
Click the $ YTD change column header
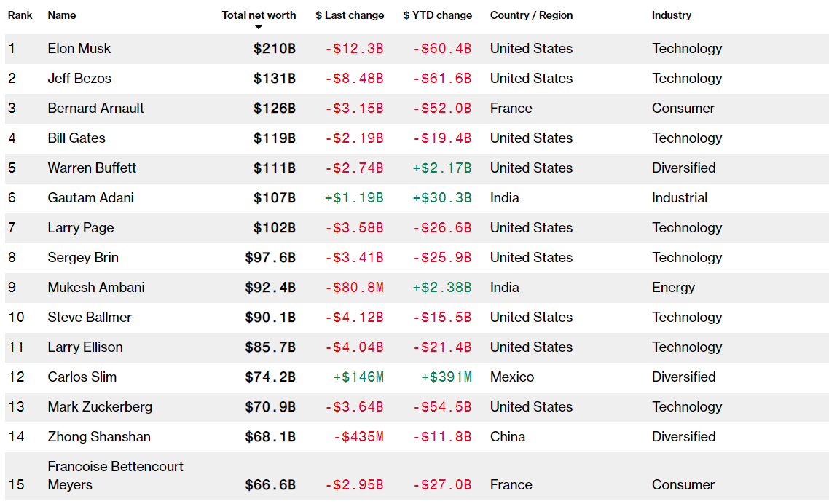(x=437, y=15)
